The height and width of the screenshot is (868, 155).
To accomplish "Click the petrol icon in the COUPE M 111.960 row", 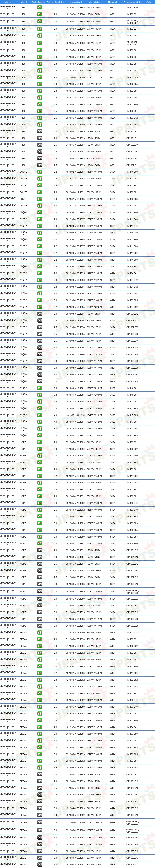I will coord(40,172).
